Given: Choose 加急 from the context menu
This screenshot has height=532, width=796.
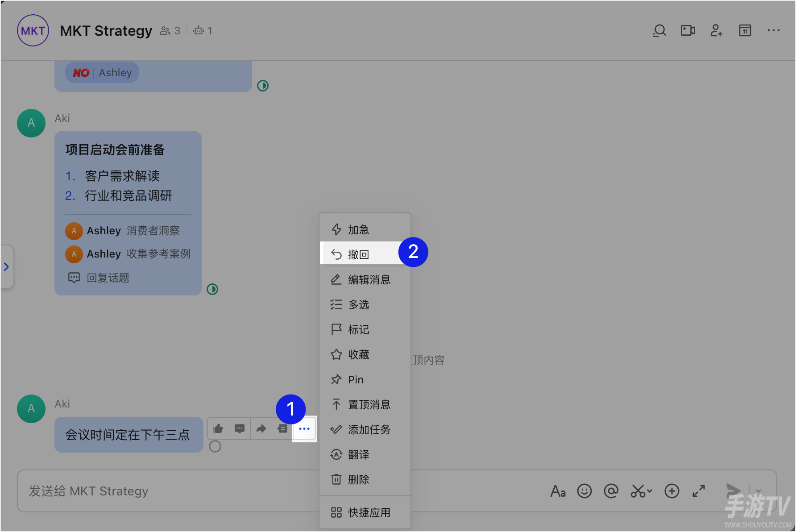Looking at the screenshot, I should coord(365,230).
